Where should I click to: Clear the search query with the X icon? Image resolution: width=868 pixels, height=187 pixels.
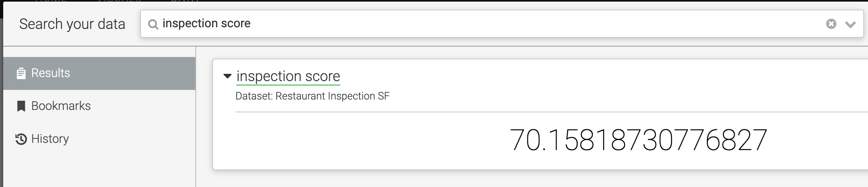(831, 24)
